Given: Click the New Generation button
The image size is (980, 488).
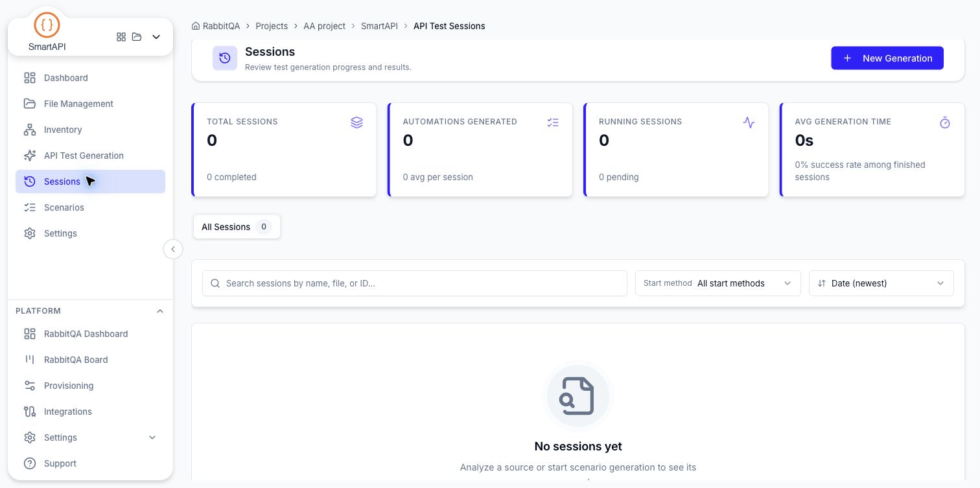Looking at the screenshot, I should 887,58.
